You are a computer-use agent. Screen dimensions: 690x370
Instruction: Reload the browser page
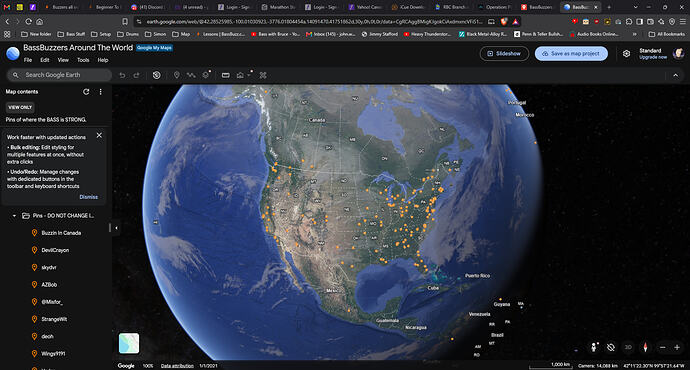pyautogui.click(x=29, y=22)
